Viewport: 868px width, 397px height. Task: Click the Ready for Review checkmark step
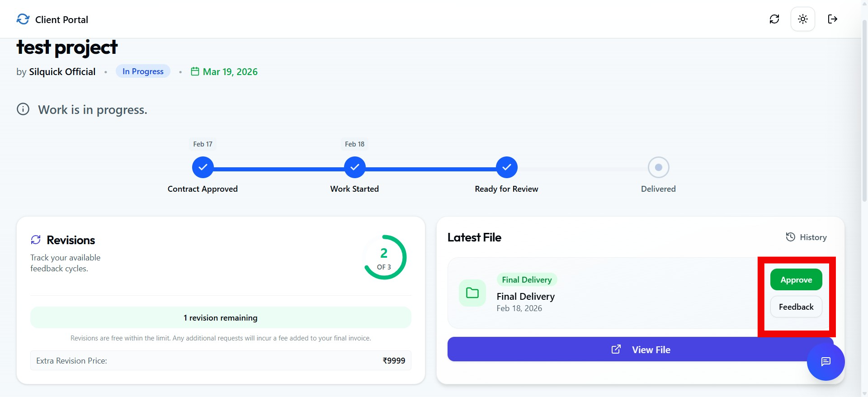507,167
